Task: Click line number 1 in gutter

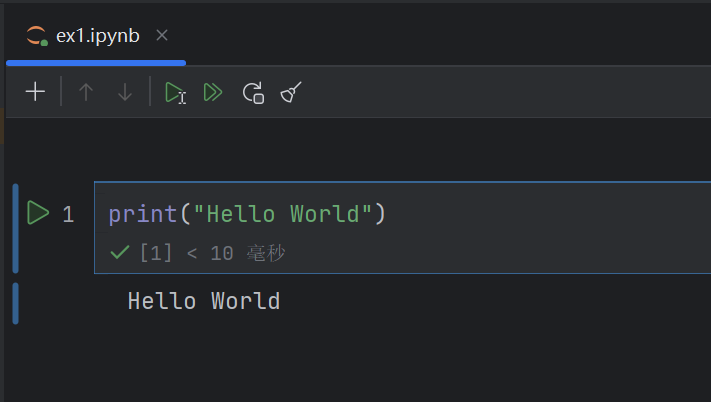Action: (x=68, y=214)
